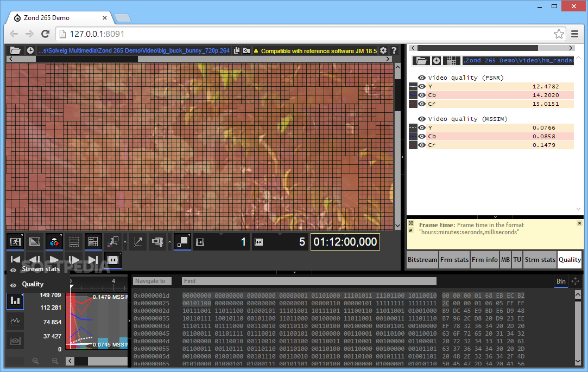Close the Frame time hint box

tap(579, 223)
